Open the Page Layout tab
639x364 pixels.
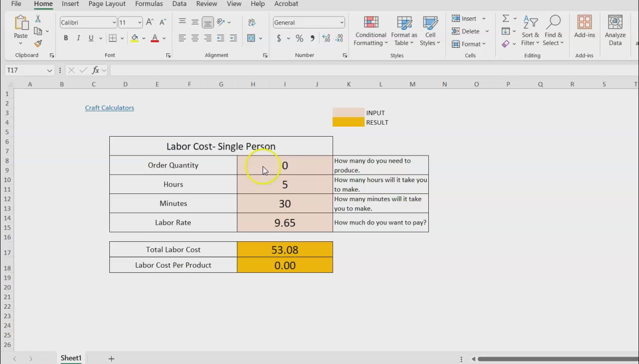click(107, 4)
